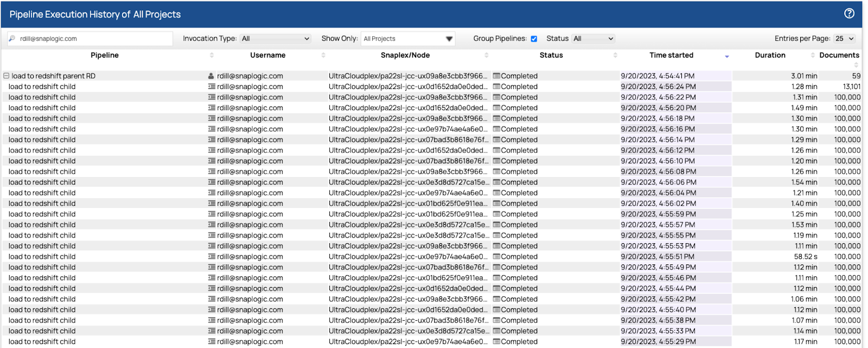Open the Invocation Type dropdown
This screenshot has height=348, width=868.
[x=276, y=39]
